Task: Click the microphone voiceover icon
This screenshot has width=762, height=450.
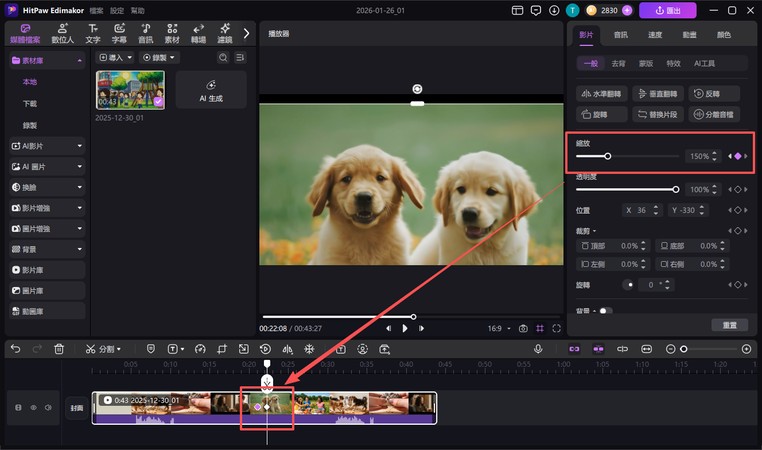Action: pyautogui.click(x=538, y=349)
